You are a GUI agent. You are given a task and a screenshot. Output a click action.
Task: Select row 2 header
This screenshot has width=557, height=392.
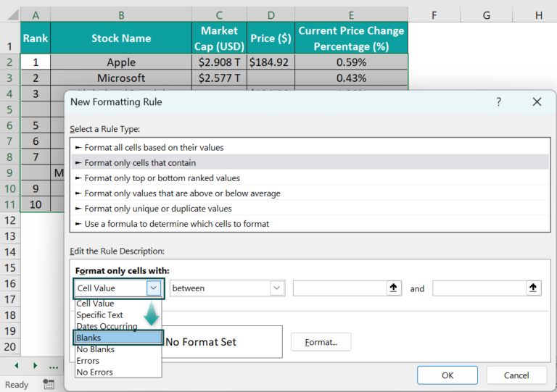pos(9,62)
